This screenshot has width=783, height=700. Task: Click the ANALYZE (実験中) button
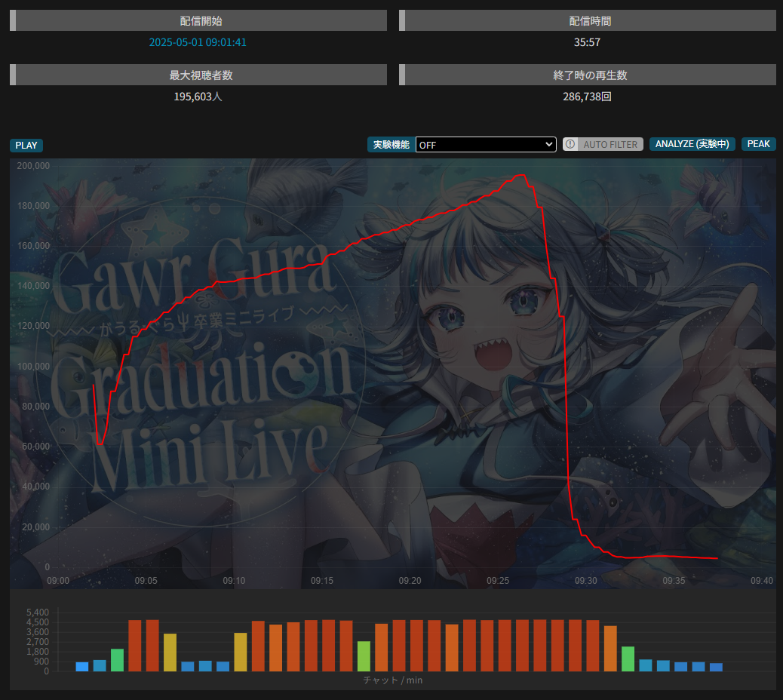coord(692,144)
